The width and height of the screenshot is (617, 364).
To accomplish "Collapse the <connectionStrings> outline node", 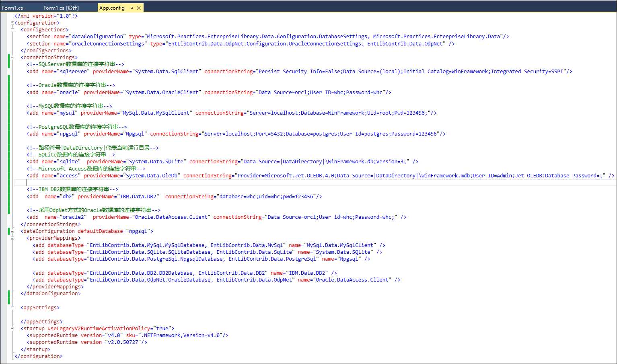I will [x=12, y=58].
